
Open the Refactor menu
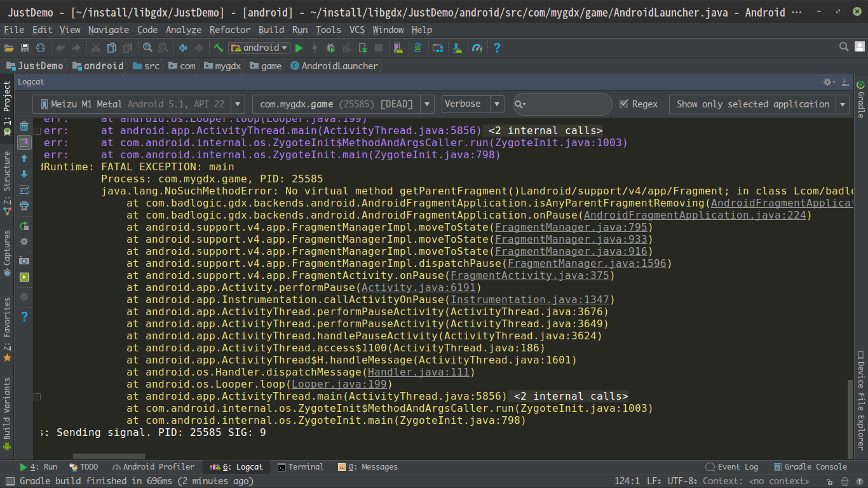(x=229, y=30)
